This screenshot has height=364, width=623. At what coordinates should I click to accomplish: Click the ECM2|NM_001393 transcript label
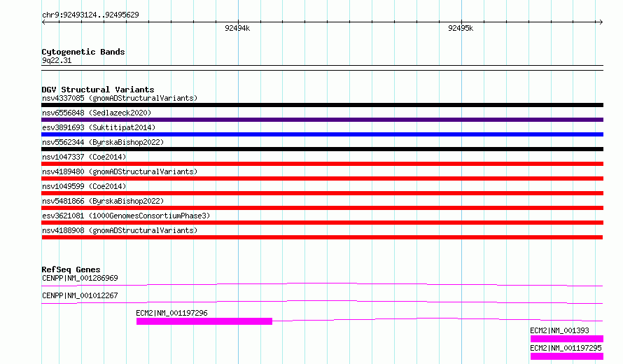click(559, 330)
